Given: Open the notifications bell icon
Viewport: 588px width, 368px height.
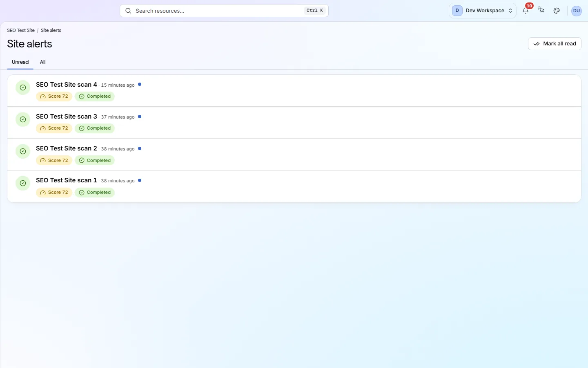Looking at the screenshot, I should point(526,11).
